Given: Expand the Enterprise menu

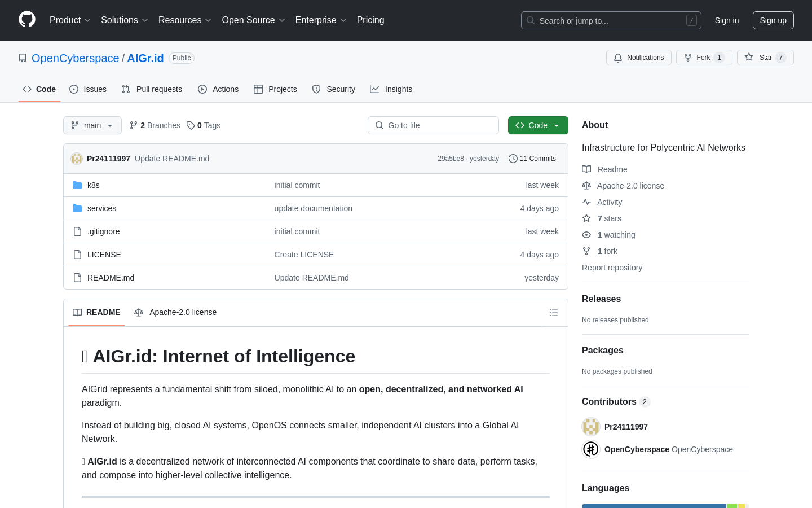Looking at the screenshot, I should click(x=321, y=20).
